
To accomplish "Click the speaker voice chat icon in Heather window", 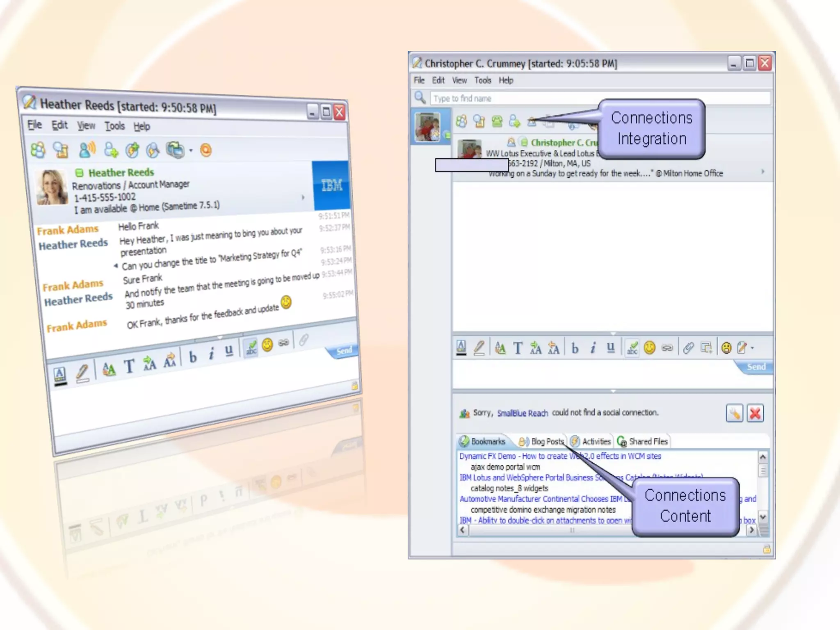I will tap(87, 150).
